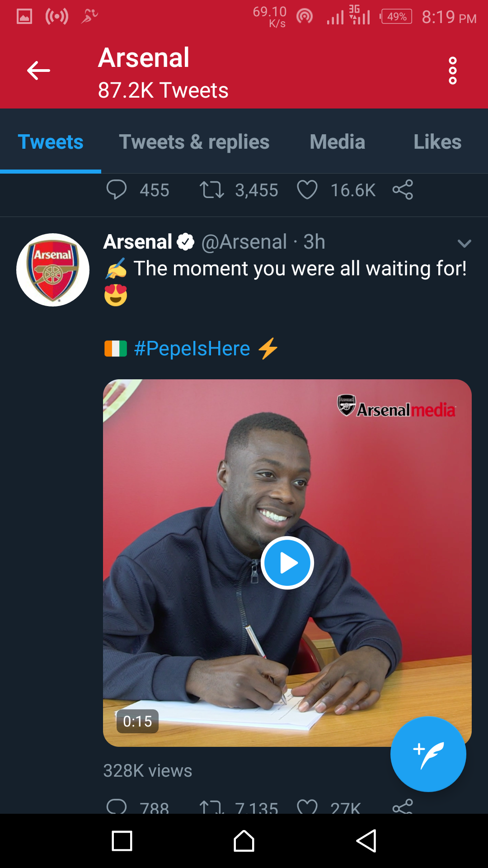Viewport: 488px width, 868px height.
Task: Tap the compose new tweet button
Action: coord(428,754)
